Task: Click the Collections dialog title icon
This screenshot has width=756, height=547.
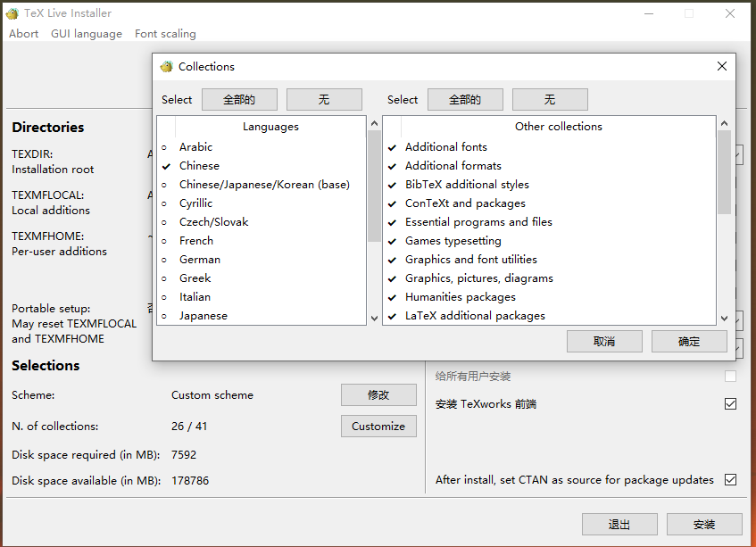Action: point(166,67)
